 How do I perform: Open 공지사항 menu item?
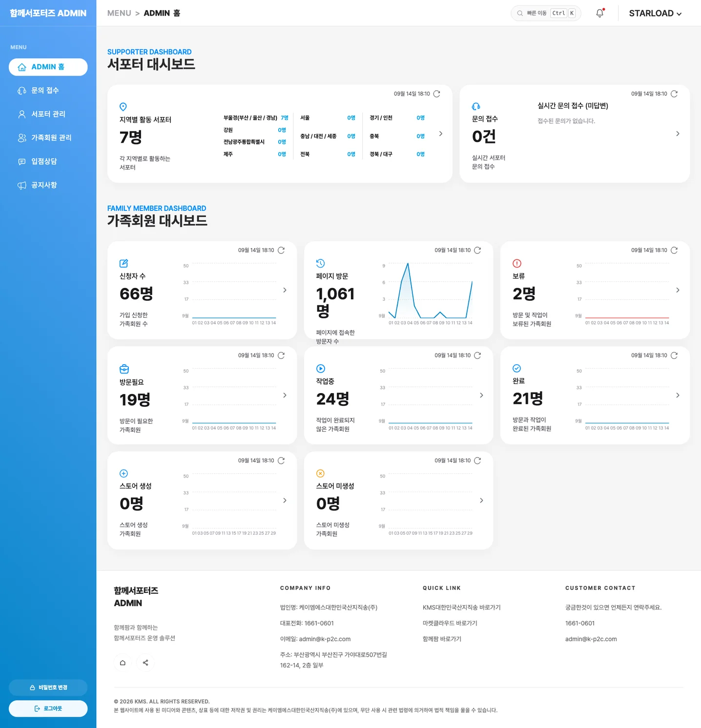pos(48,185)
